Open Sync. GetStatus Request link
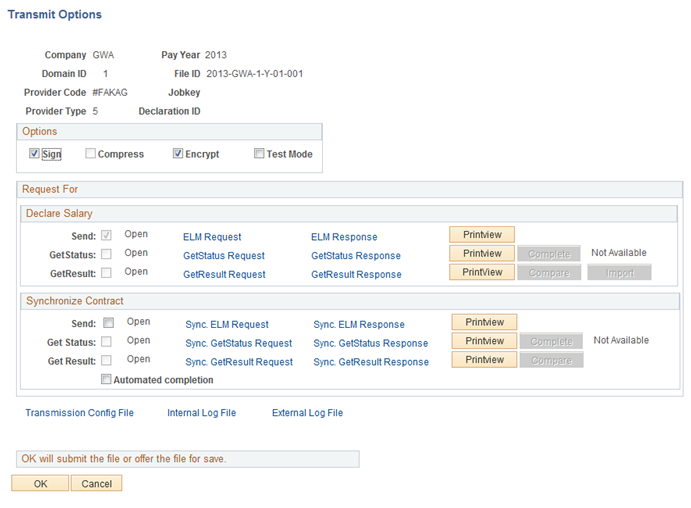Screen dimensions: 691x508 pyautogui.click(x=238, y=343)
